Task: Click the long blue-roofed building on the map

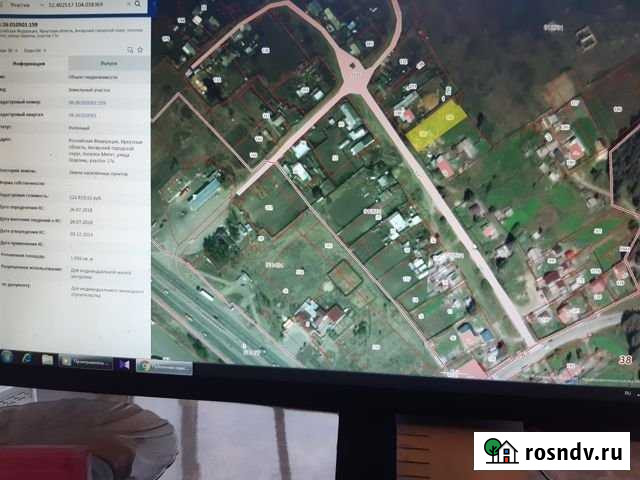Action: (206, 191)
